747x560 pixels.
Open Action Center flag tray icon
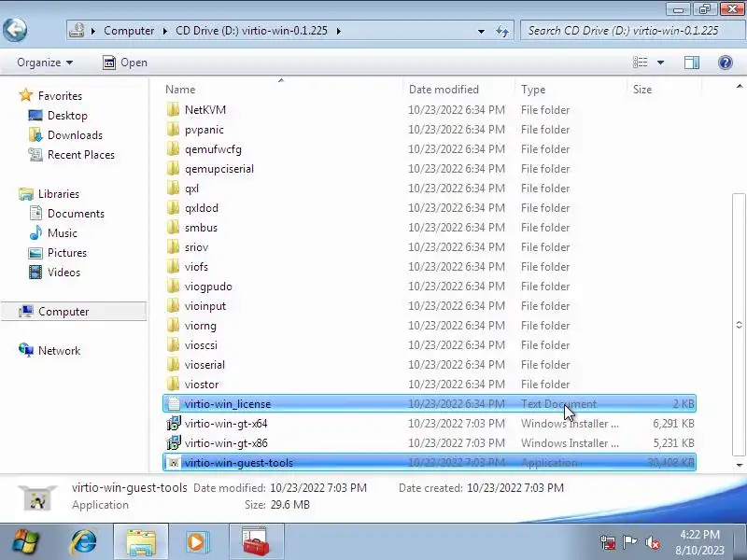click(629, 542)
